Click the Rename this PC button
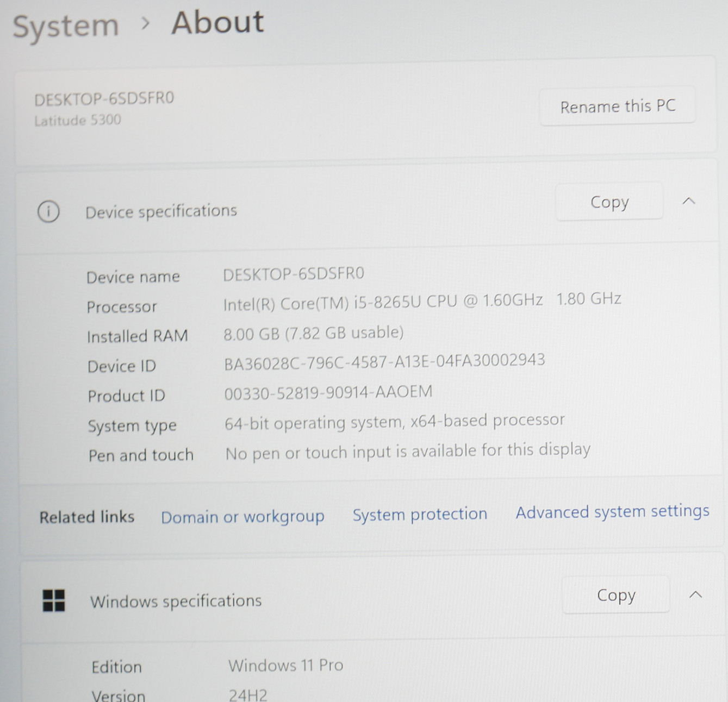Image resolution: width=728 pixels, height=702 pixels. [x=618, y=106]
